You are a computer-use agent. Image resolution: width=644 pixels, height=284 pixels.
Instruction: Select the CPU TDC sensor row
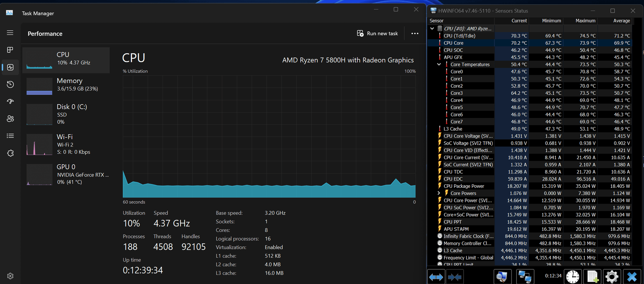click(x=530, y=172)
